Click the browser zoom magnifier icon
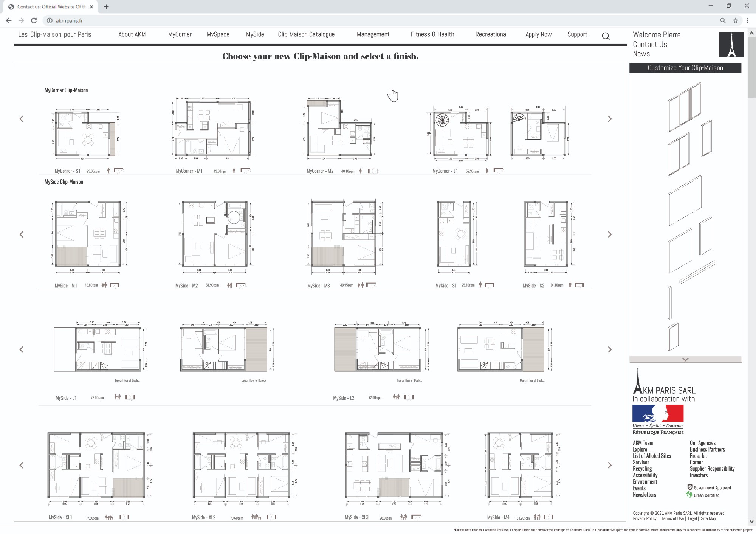756x534 pixels. click(x=723, y=21)
